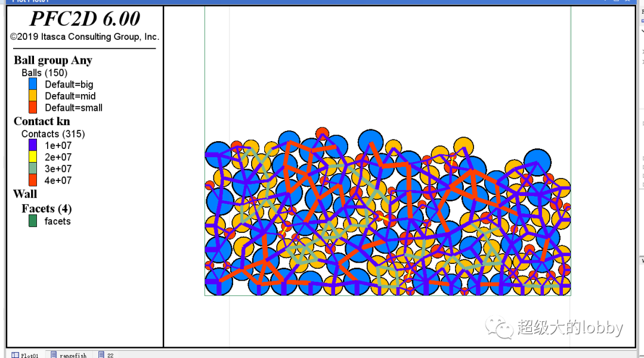Click the PFC2D 6.00 title text
Screen dimensions: 644x358
click(x=85, y=19)
